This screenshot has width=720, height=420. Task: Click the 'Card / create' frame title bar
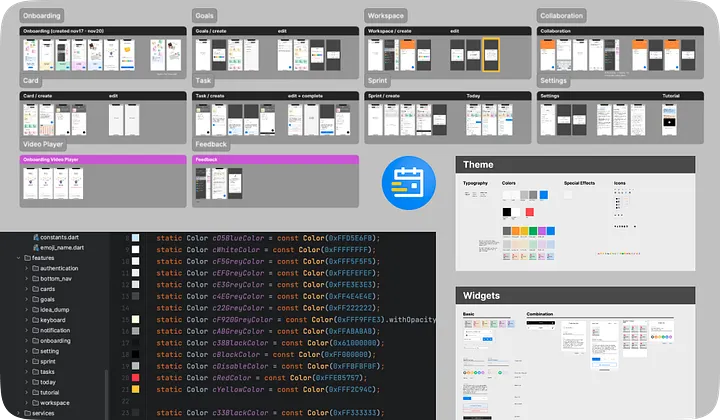point(103,96)
